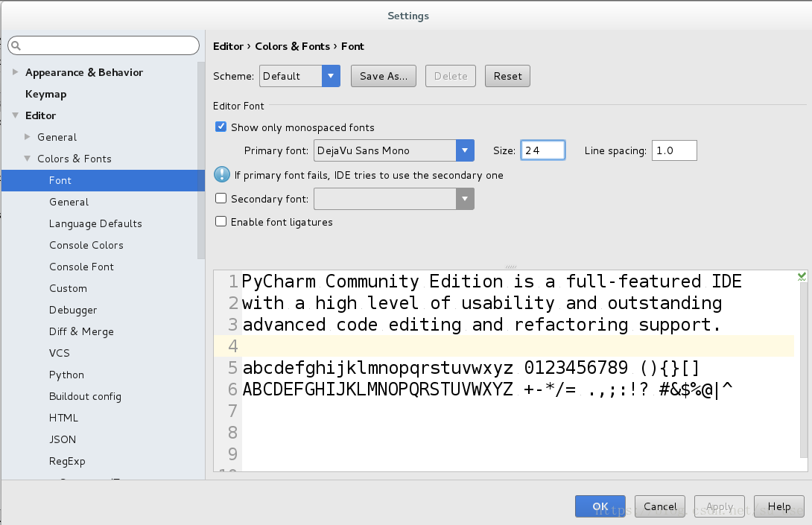The height and width of the screenshot is (525, 812).
Task: Collapse the Editor tree node
Action: tap(16, 115)
